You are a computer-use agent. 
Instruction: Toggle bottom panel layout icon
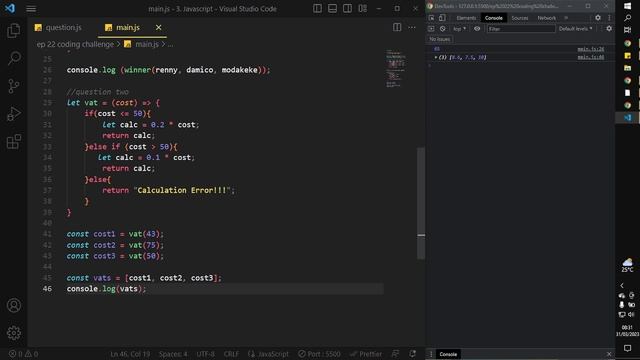[x=332, y=9]
